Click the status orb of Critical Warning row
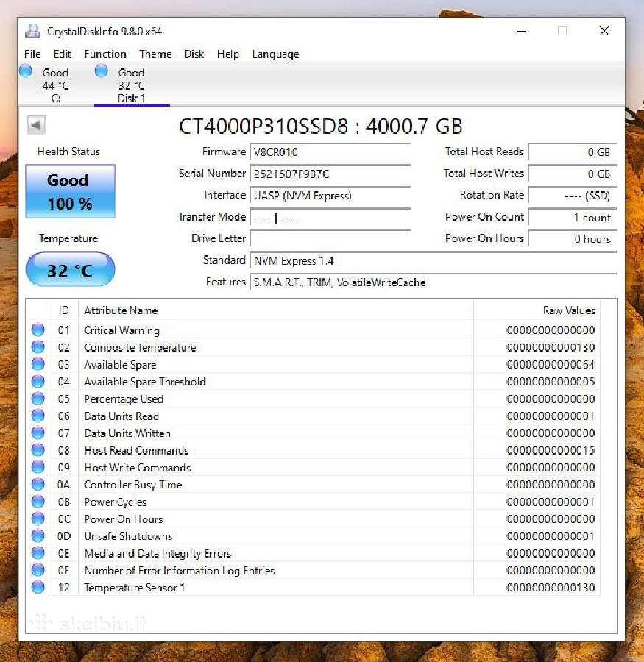This screenshot has width=644, height=662. 38,330
